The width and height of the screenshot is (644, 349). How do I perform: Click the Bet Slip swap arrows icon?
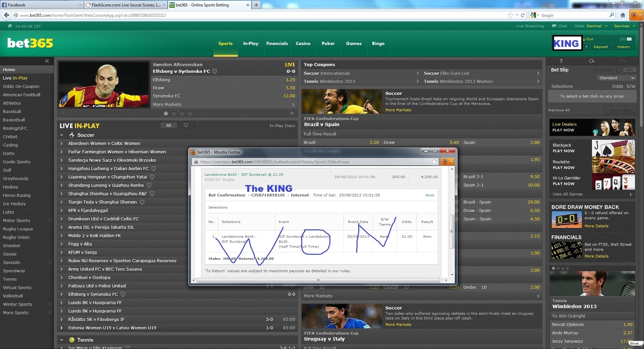click(623, 61)
